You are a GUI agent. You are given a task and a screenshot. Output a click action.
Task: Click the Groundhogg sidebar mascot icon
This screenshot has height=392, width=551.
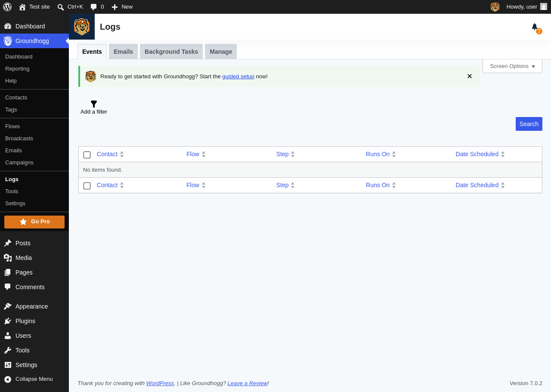[8, 41]
